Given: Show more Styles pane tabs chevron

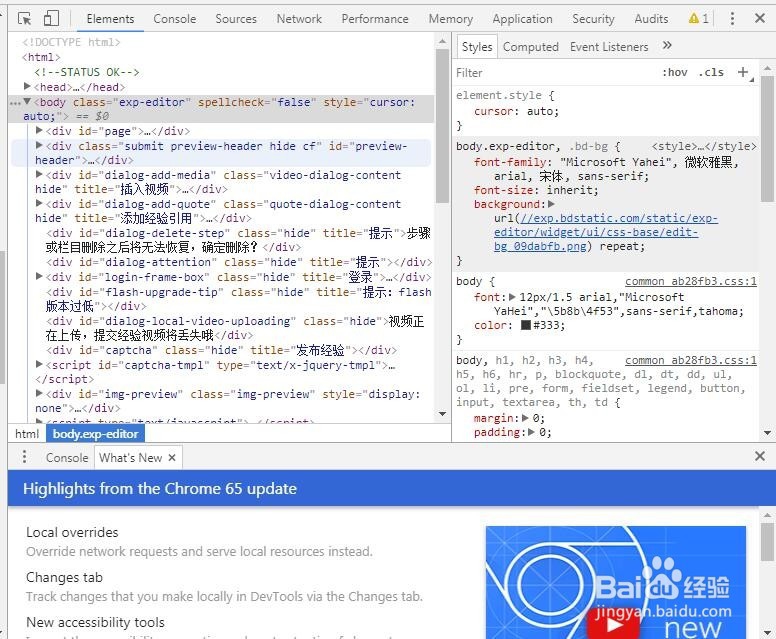Looking at the screenshot, I should click(x=667, y=46).
